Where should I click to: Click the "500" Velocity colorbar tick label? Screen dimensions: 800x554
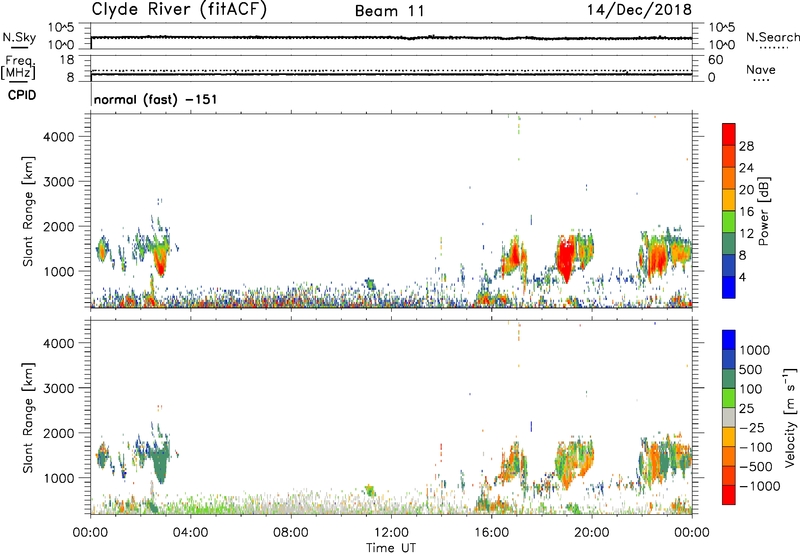[751, 369]
